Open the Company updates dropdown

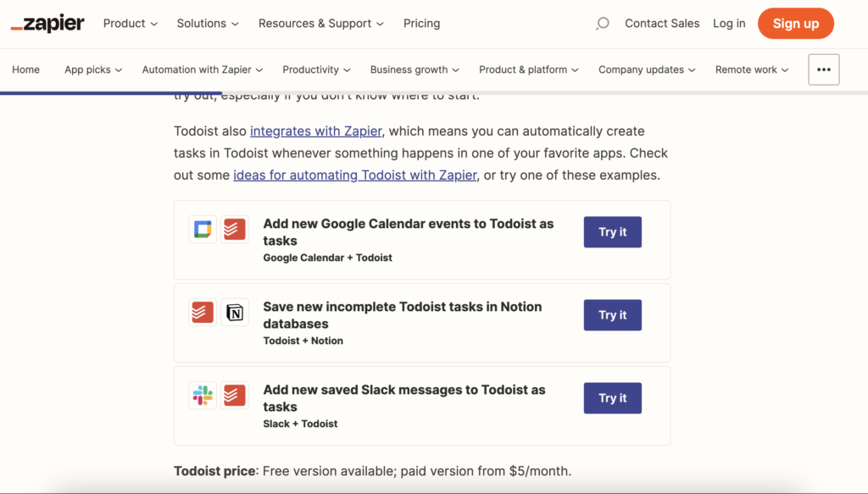click(647, 69)
